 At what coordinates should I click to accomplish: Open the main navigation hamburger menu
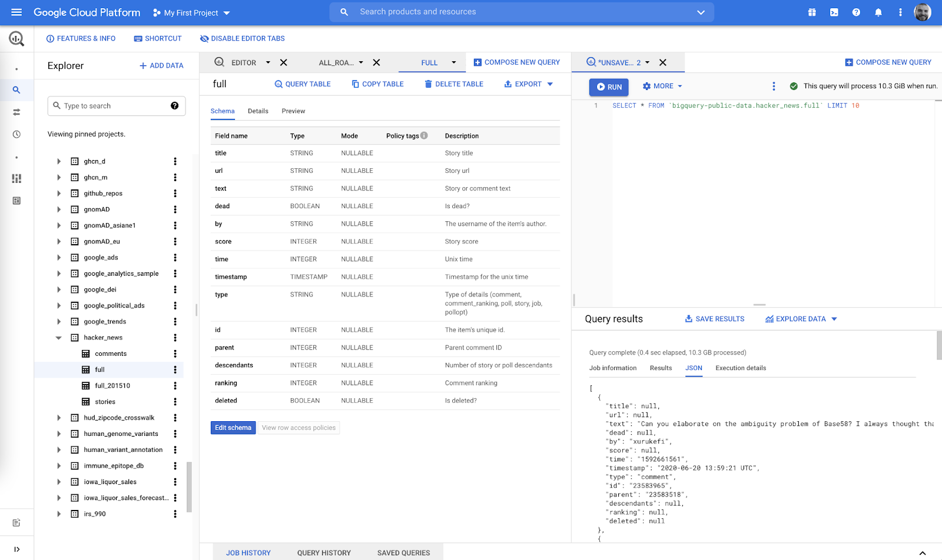[x=16, y=12]
